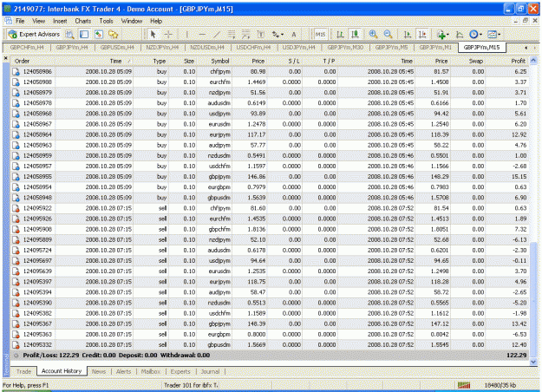The width and height of the screenshot is (542, 392).
Task: Toggle chart auto scroll
Action: 408,34
